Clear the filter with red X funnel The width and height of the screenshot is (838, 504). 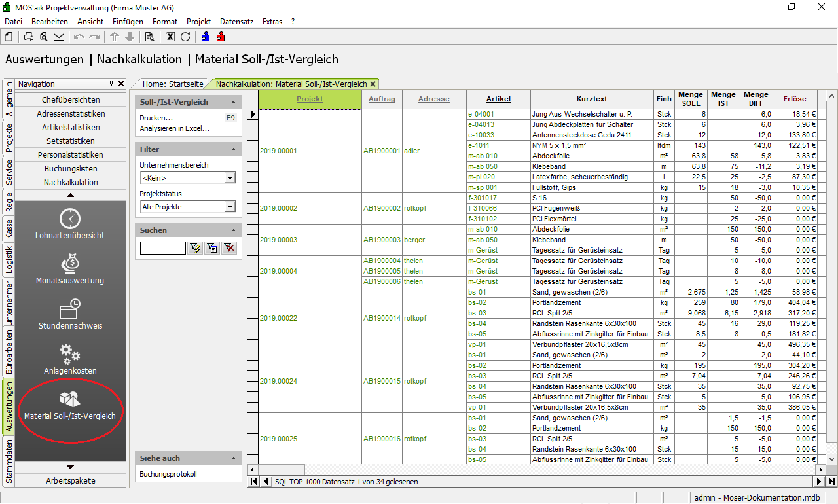(x=228, y=247)
